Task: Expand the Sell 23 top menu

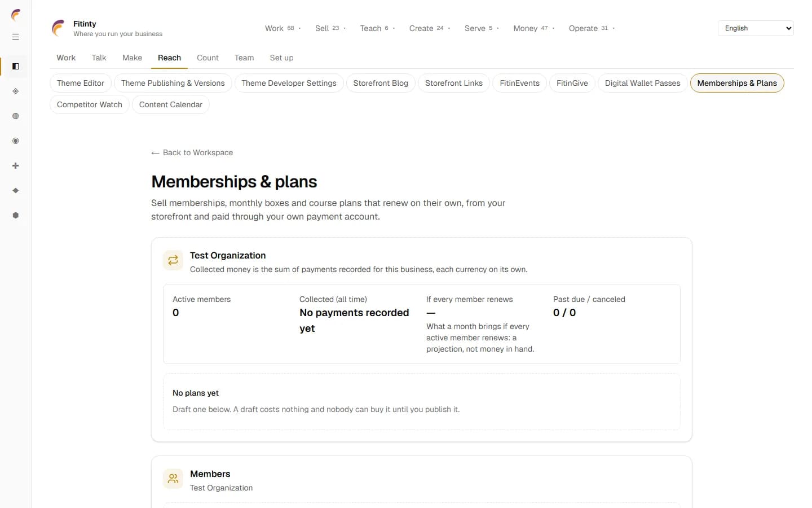Action: (x=330, y=28)
